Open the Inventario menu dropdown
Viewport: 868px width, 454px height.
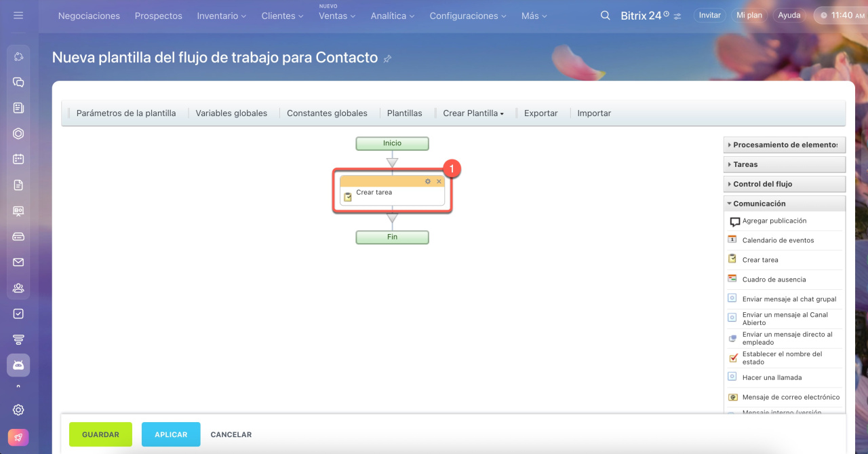pos(222,16)
